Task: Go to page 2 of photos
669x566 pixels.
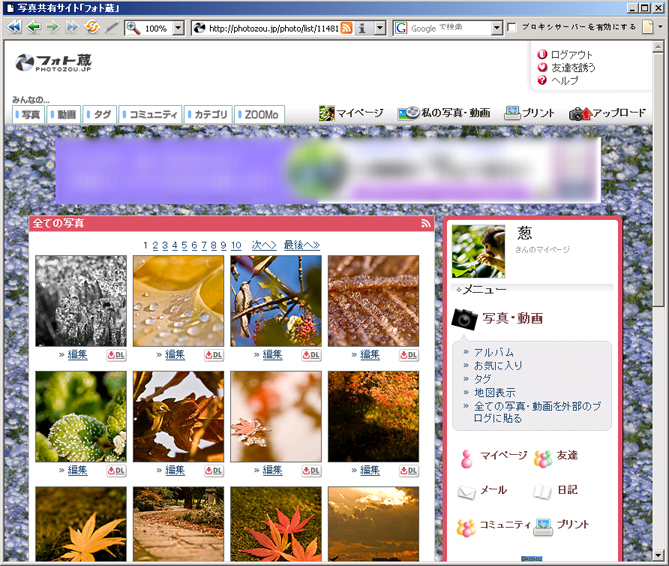Action: pyautogui.click(x=155, y=245)
